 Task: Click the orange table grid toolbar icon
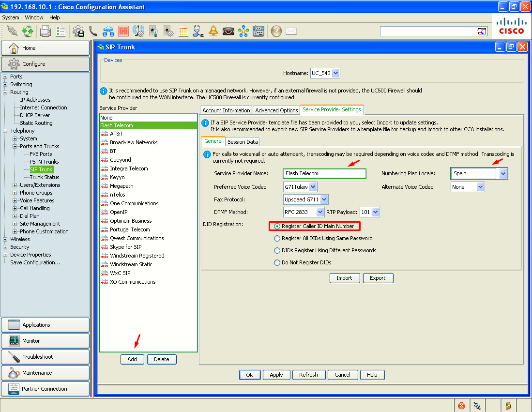183,31
